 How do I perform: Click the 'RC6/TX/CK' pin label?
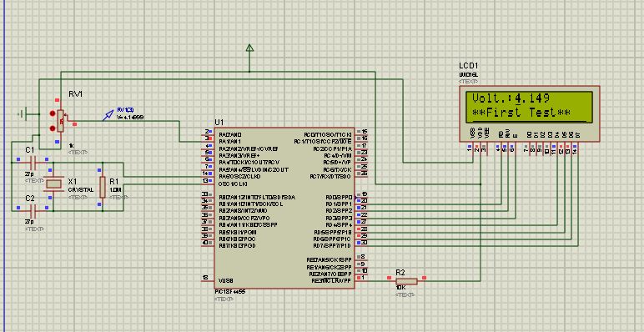[338, 169]
